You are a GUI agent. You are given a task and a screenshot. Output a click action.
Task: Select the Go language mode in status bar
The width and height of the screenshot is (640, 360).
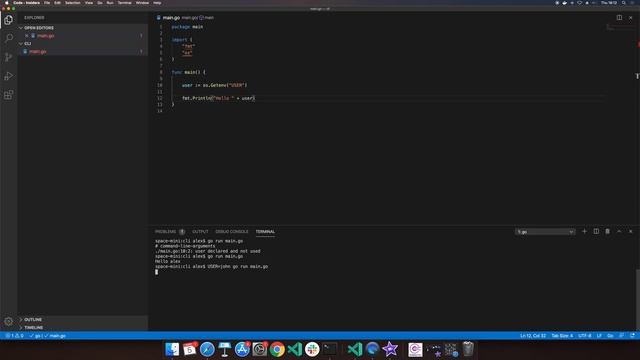point(610,336)
